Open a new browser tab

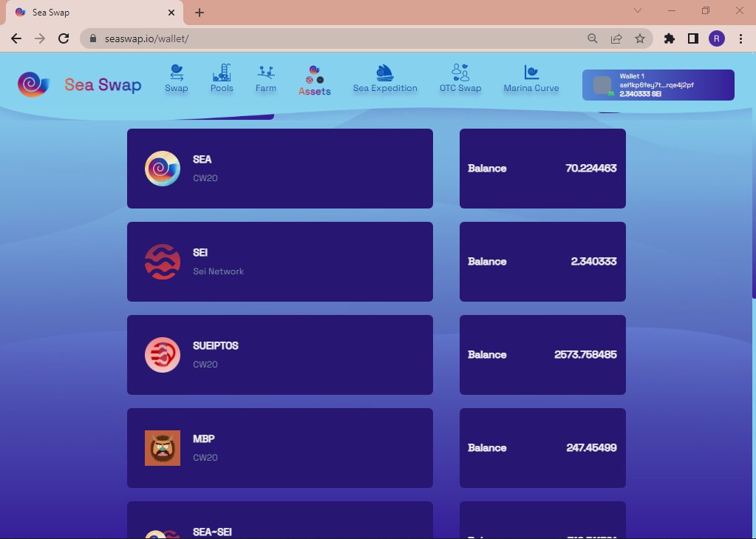(199, 13)
